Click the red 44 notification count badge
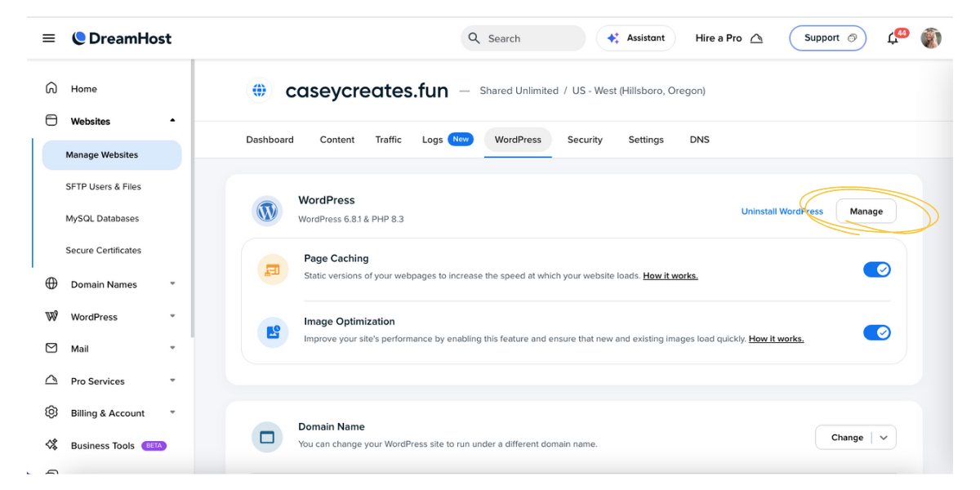This screenshot has width=980, height=490. pyautogui.click(x=902, y=33)
